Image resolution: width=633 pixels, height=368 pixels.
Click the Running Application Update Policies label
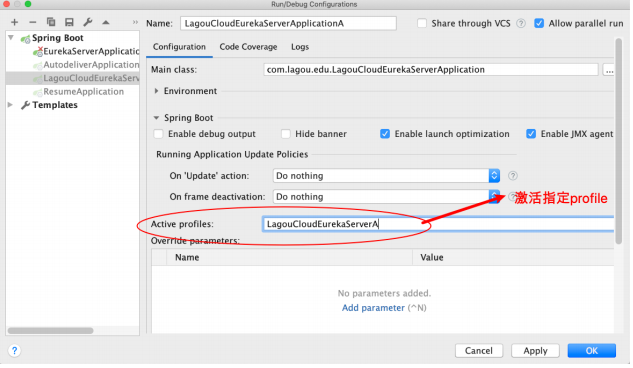pyautogui.click(x=232, y=155)
